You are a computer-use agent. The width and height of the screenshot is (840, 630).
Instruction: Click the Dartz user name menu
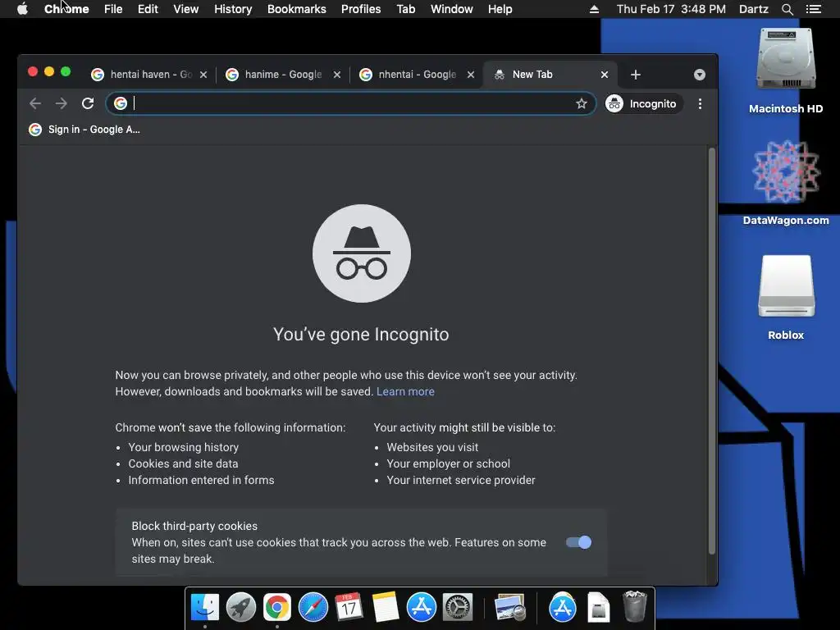(754, 9)
